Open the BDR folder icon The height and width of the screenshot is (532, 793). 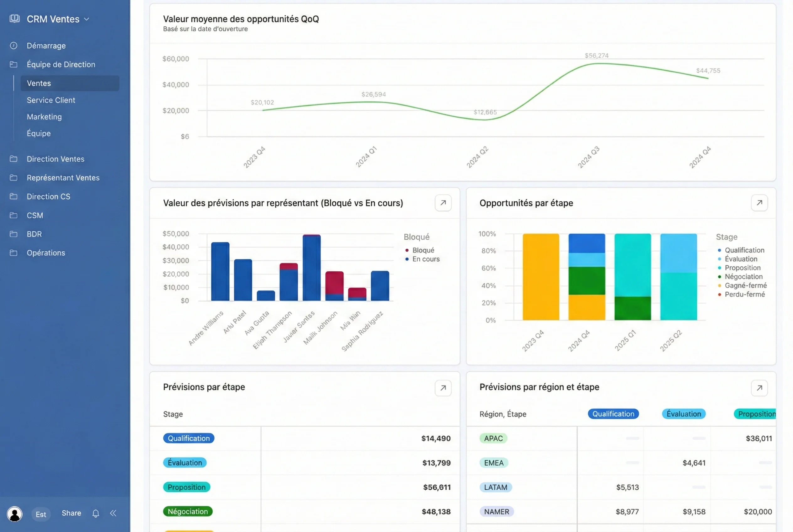coord(13,234)
